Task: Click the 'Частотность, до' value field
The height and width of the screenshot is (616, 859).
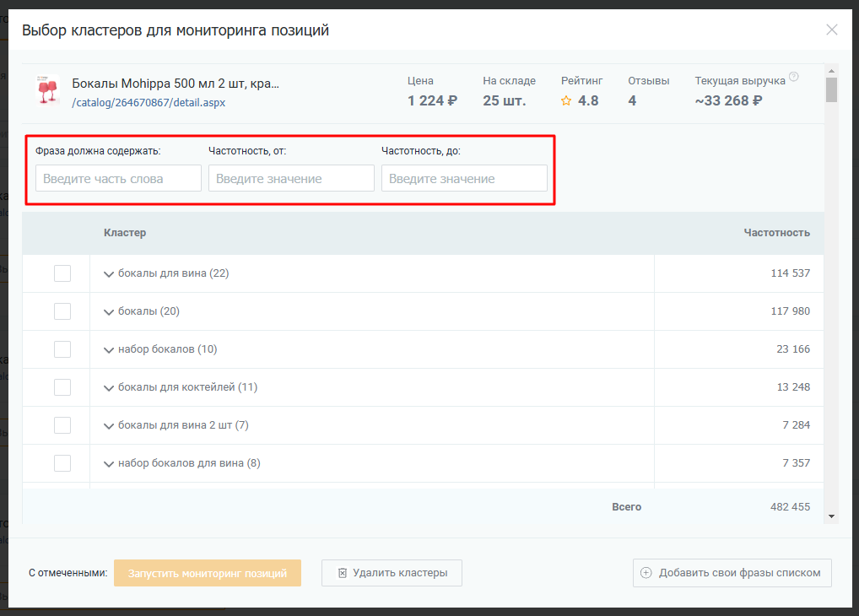Action: pyautogui.click(x=464, y=178)
